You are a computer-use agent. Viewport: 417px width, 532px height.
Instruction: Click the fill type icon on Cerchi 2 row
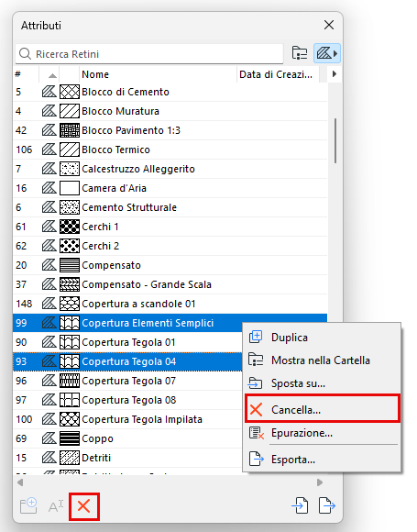point(49,246)
